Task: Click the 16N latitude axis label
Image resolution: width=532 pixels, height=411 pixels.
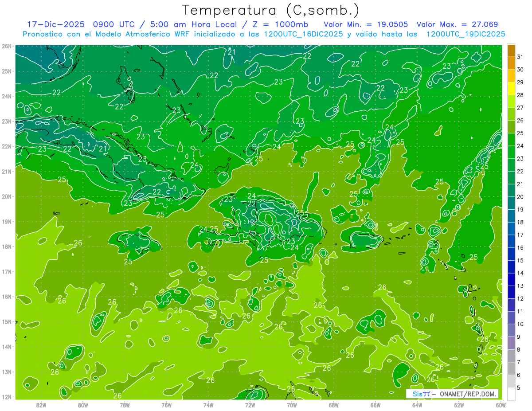Action: pos(6,297)
